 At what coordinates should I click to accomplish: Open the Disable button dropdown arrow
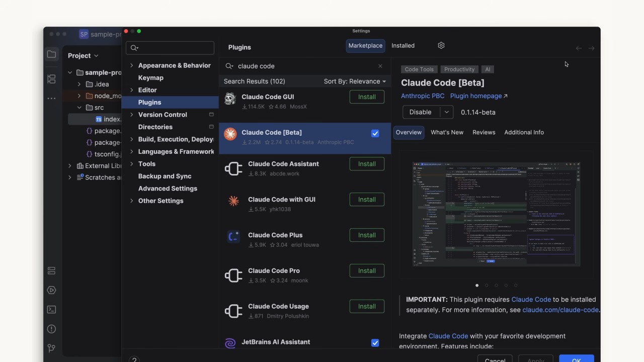(x=446, y=112)
